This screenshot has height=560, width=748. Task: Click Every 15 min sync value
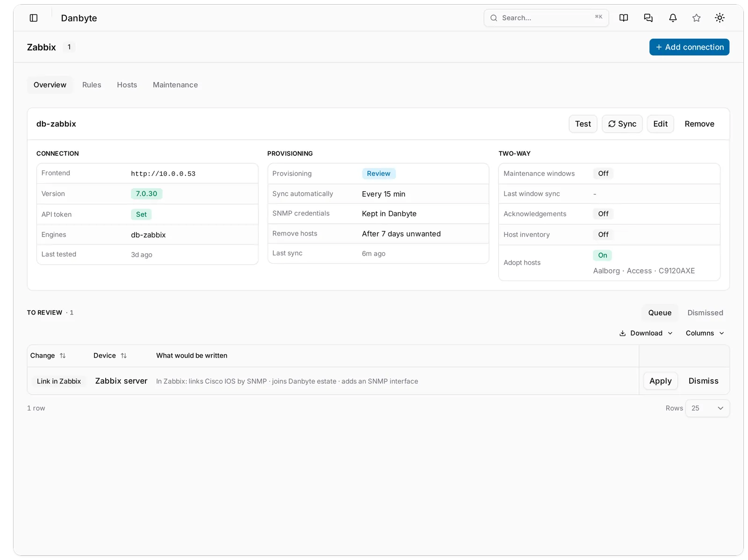click(x=383, y=194)
